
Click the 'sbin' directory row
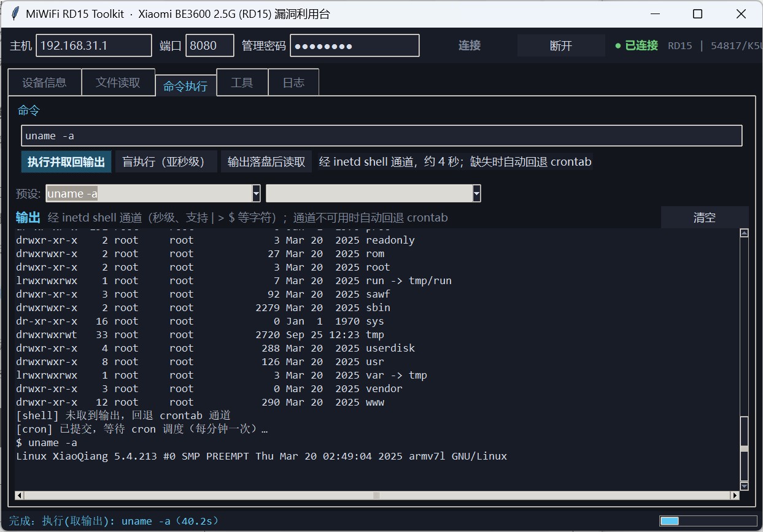[203, 307]
